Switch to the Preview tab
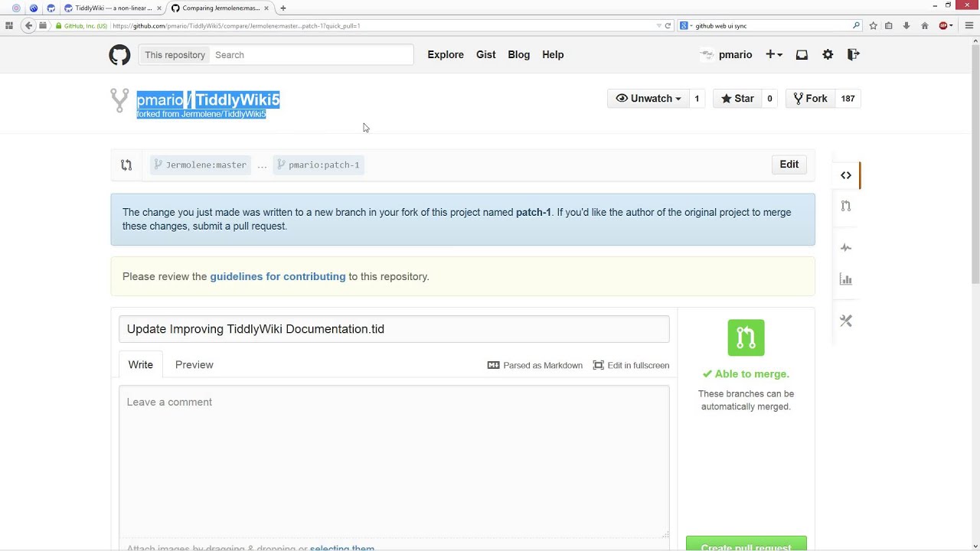This screenshot has width=980, height=551. 194,365
